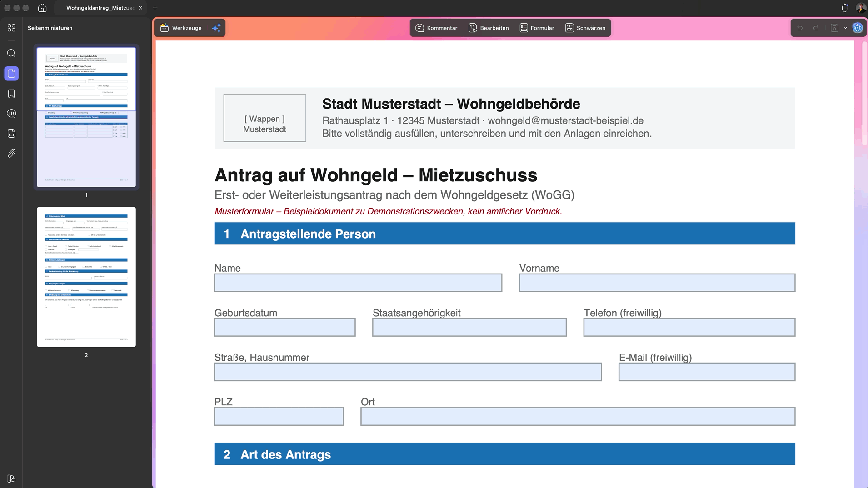The width and height of the screenshot is (868, 488).
Task: Switch to Formular mode
Action: (537, 28)
